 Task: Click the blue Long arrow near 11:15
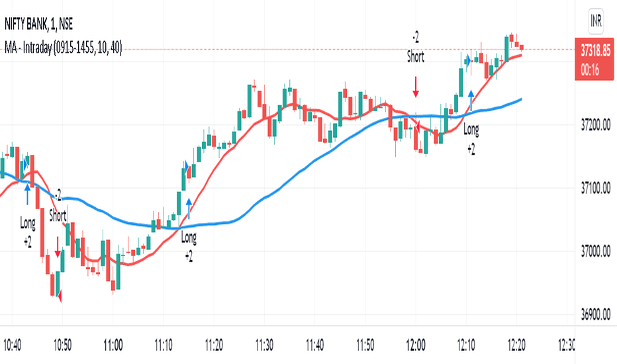pos(189,208)
